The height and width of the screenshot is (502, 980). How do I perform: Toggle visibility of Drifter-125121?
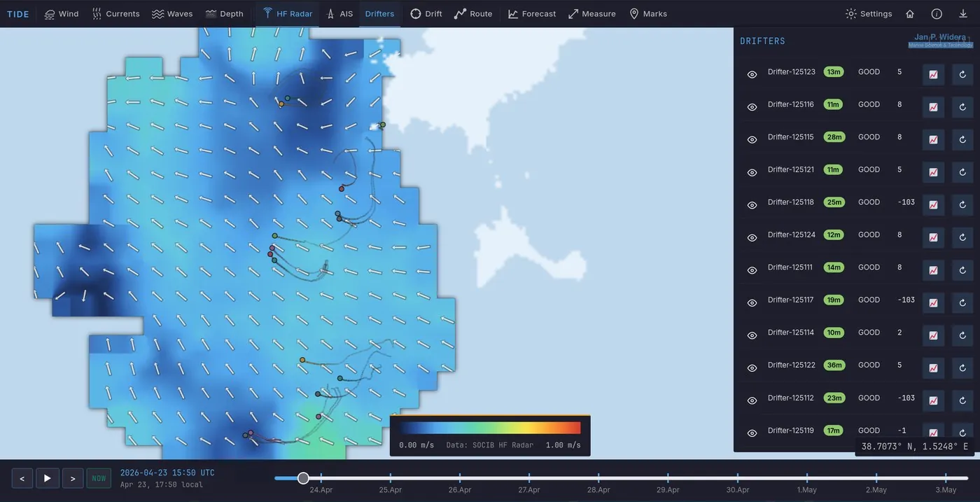[752, 172]
